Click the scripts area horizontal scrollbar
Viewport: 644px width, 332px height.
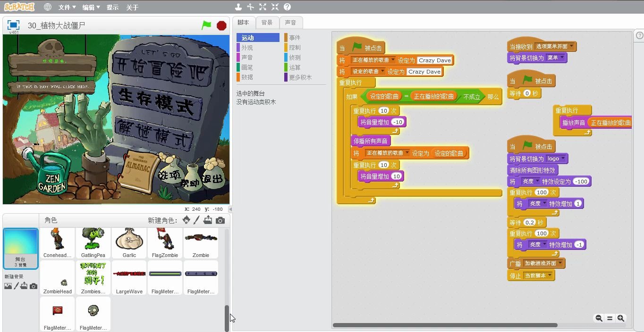445,325
